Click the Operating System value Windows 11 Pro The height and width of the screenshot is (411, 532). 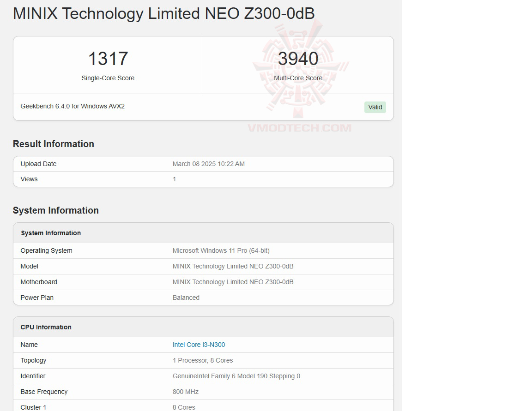coord(221,250)
